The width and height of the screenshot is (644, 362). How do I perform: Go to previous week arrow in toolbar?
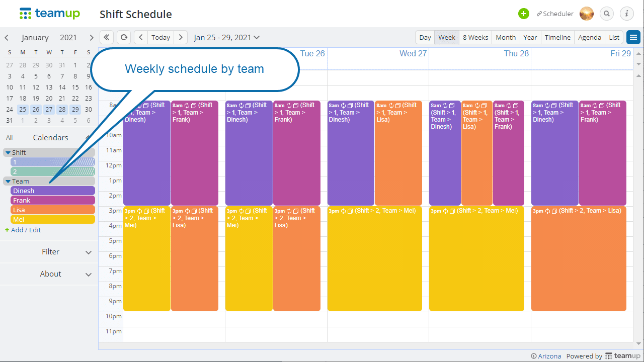click(x=141, y=37)
